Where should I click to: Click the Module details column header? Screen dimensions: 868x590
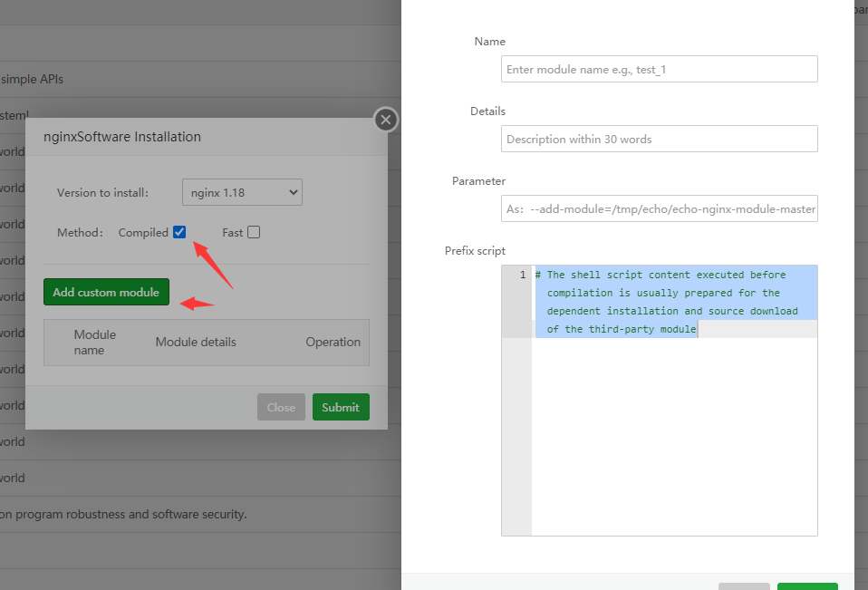point(196,343)
